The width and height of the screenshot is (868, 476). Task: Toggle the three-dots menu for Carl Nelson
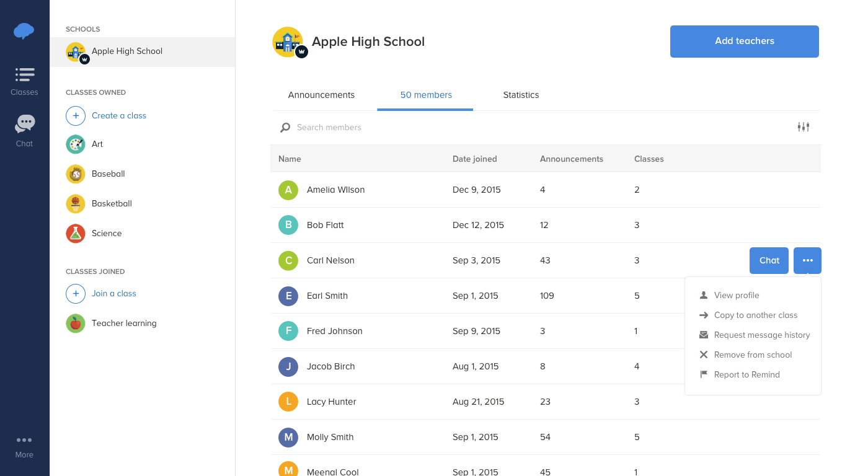[807, 260]
